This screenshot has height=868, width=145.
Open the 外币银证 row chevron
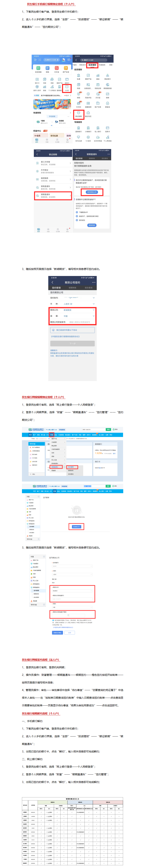coord(70,171)
